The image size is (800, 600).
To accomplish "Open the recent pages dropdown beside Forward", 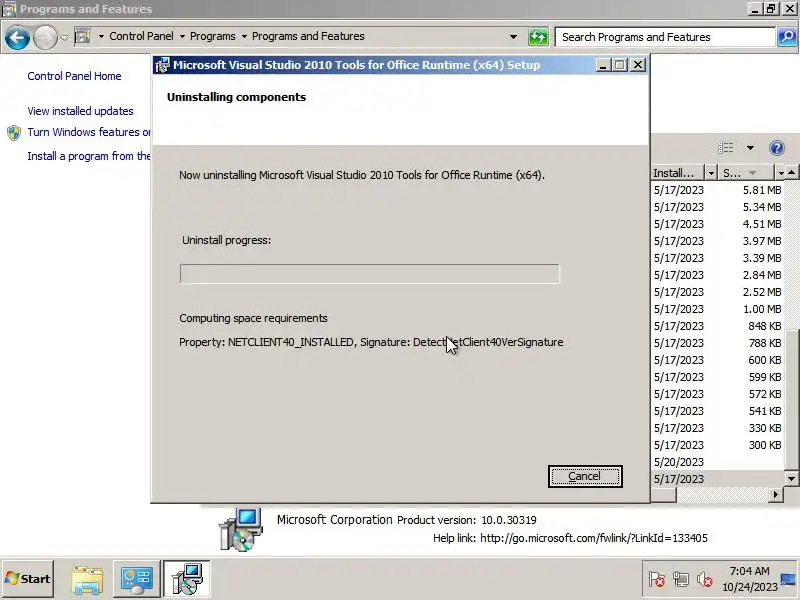I will (x=64, y=37).
